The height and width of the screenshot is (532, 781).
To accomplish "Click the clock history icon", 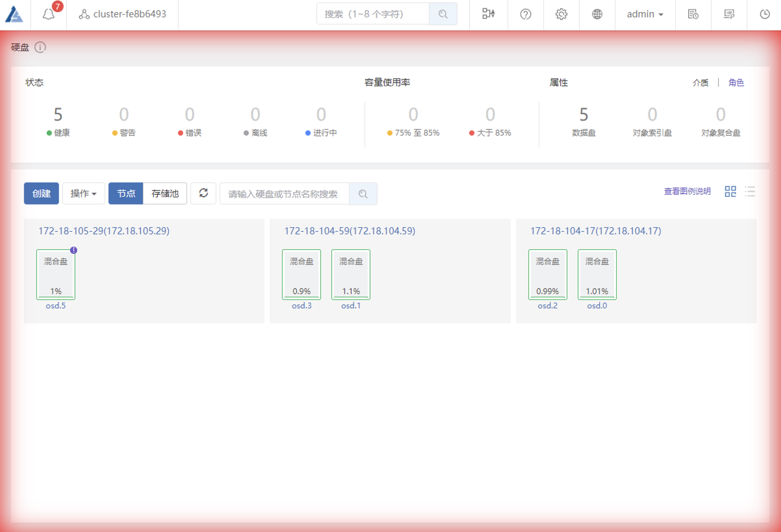I will pos(765,14).
